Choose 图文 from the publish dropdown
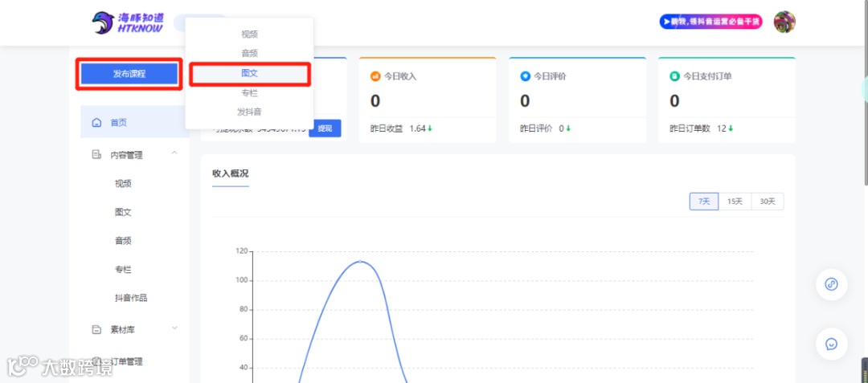The height and width of the screenshot is (383, 868). (250, 73)
